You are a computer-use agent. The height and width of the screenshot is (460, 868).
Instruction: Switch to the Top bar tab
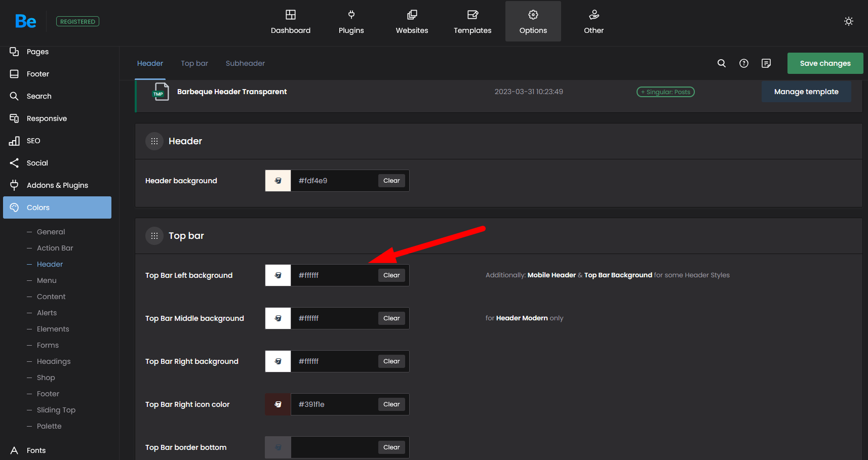point(194,63)
